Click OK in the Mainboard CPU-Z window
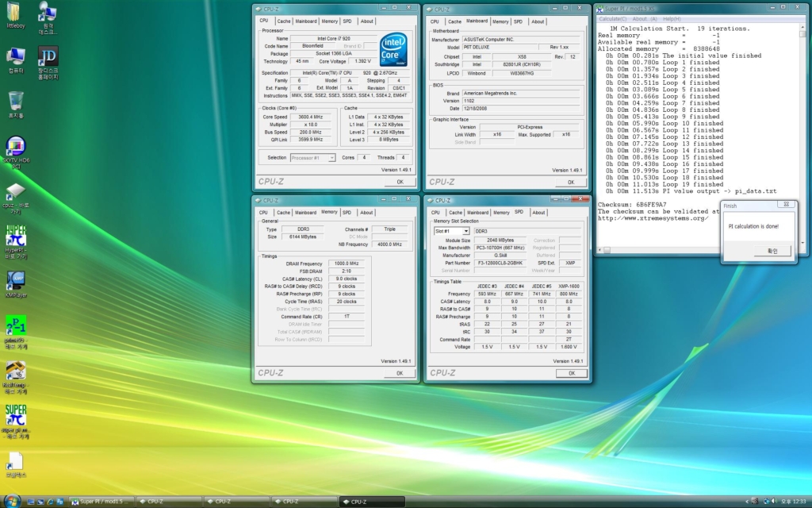This screenshot has height=508, width=812. click(x=571, y=183)
